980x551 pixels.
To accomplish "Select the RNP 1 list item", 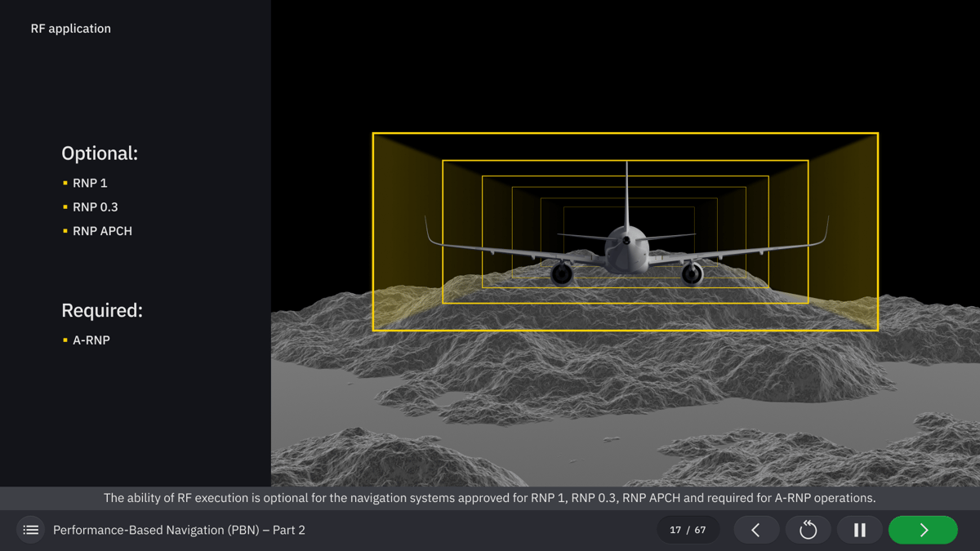I will tap(90, 183).
